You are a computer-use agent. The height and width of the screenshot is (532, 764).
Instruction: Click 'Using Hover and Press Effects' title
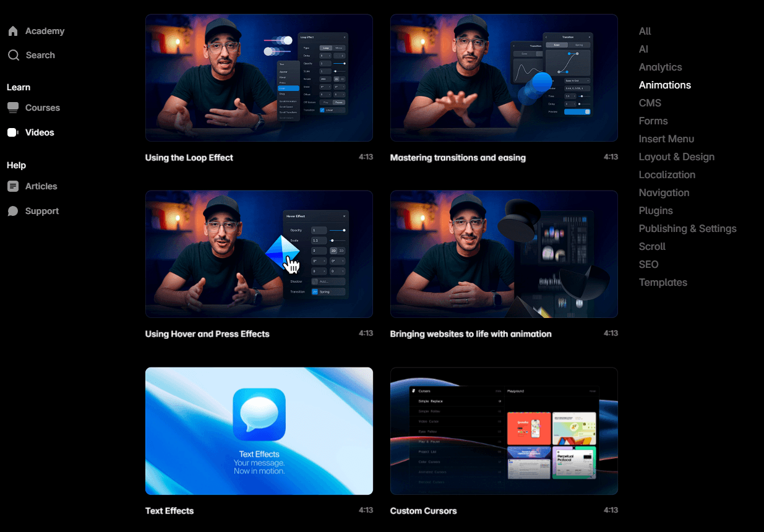point(207,334)
